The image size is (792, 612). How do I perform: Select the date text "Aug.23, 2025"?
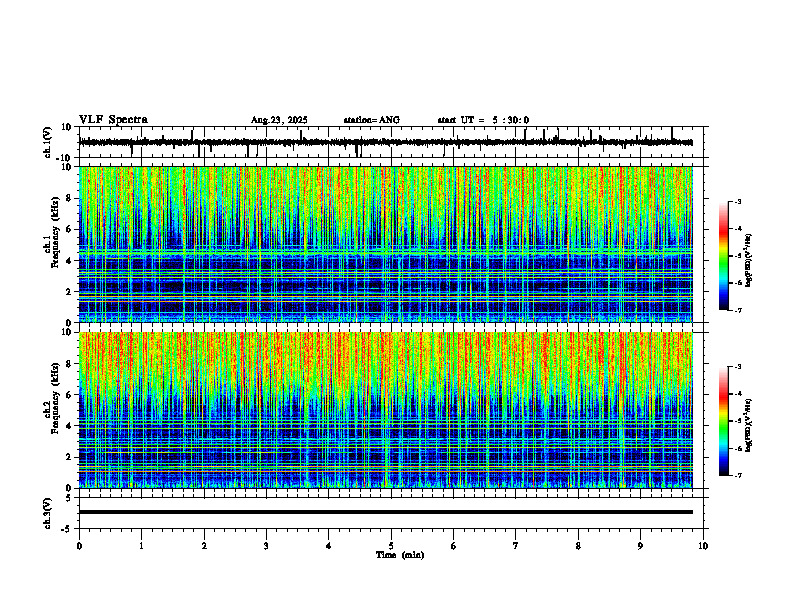coord(279,120)
